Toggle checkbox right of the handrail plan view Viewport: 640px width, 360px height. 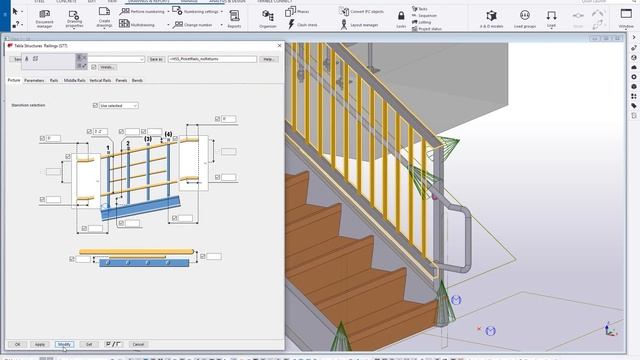point(202,256)
